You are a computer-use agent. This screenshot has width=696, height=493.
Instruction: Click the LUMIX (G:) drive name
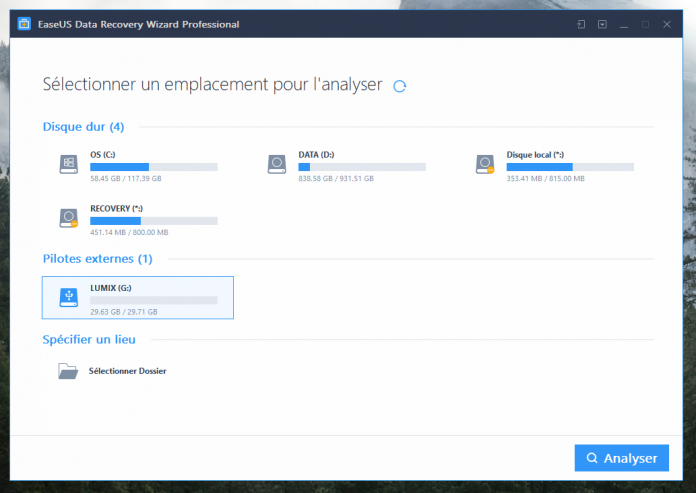(x=111, y=288)
